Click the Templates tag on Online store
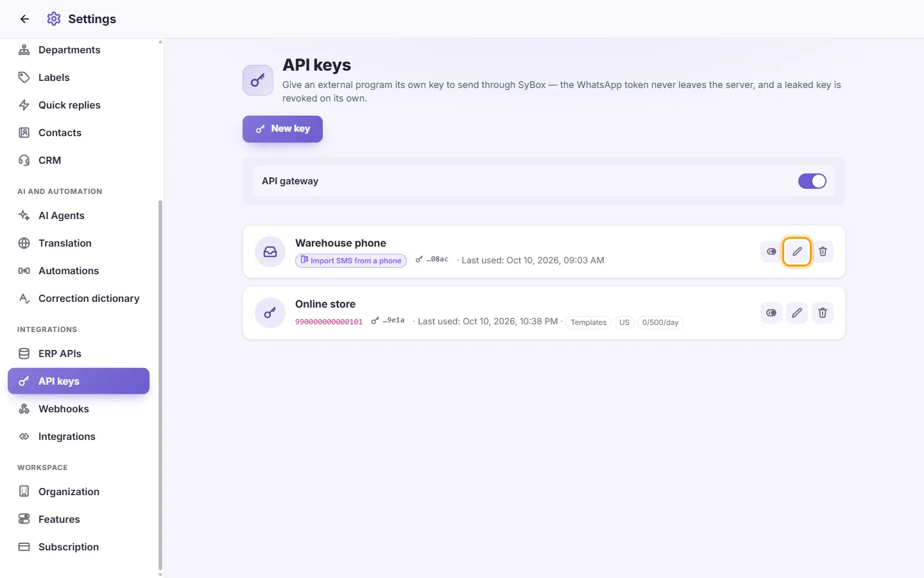This screenshot has height=578, width=924. [x=588, y=322]
